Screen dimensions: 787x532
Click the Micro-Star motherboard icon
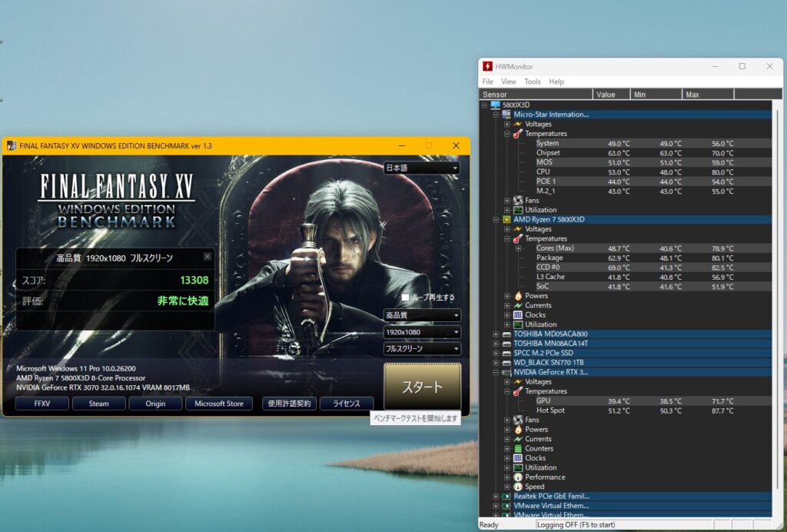[x=506, y=115]
